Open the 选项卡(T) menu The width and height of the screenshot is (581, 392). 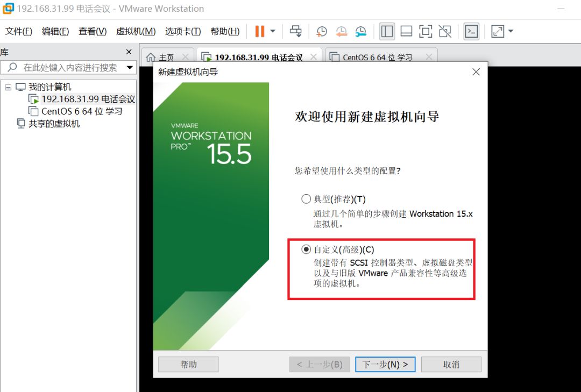pos(183,32)
